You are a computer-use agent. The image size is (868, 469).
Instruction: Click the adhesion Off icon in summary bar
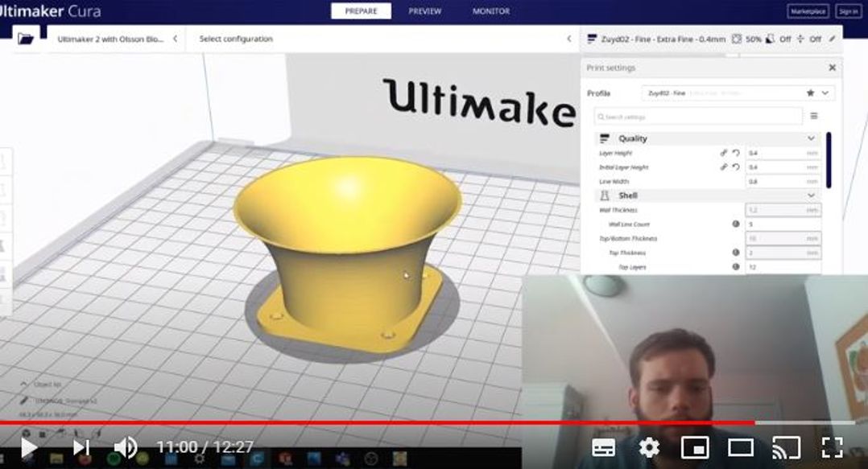click(800, 39)
